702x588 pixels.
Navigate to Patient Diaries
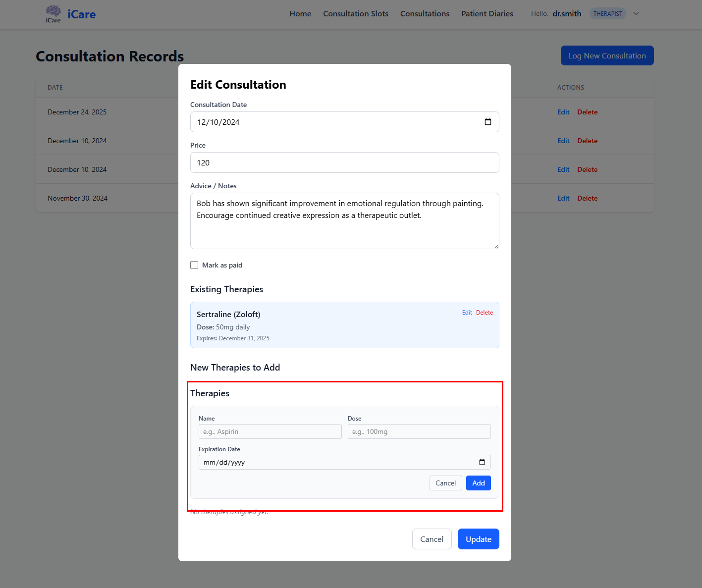coord(487,14)
